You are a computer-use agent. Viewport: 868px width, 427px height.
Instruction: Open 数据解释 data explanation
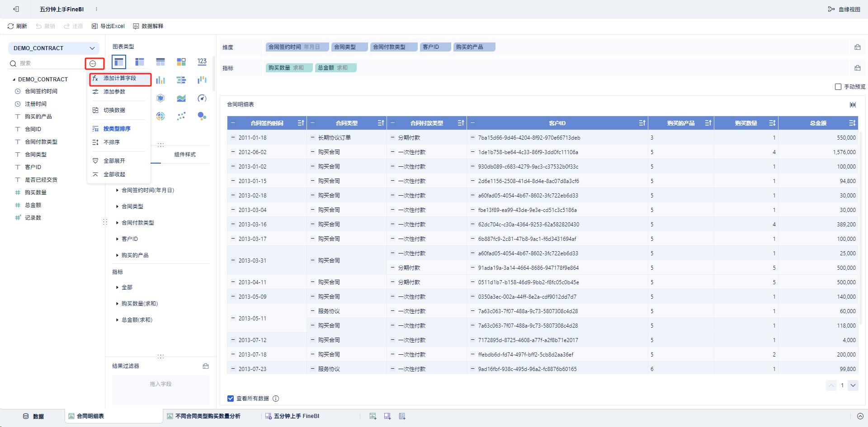pyautogui.click(x=148, y=26)
